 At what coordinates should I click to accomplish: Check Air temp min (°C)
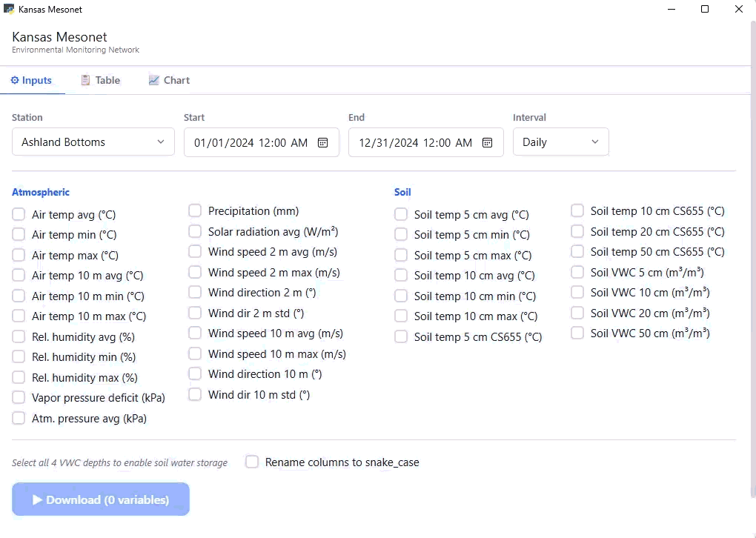[19, 235]
